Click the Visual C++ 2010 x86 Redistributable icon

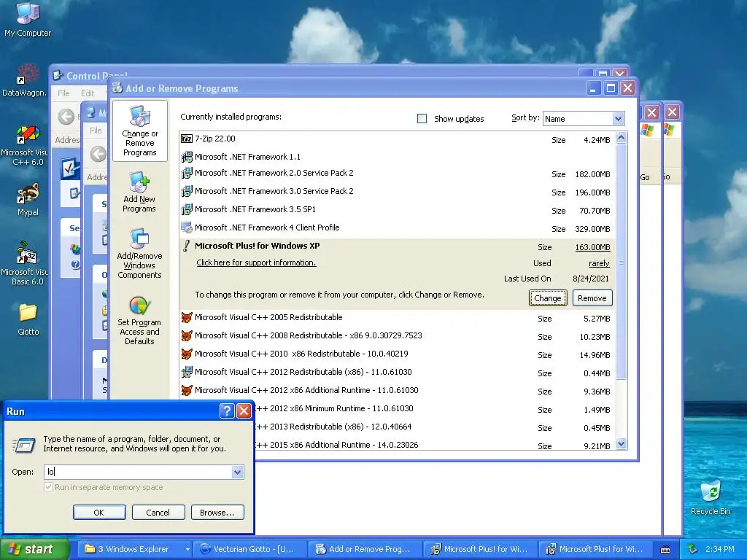[x=187, y=354]
